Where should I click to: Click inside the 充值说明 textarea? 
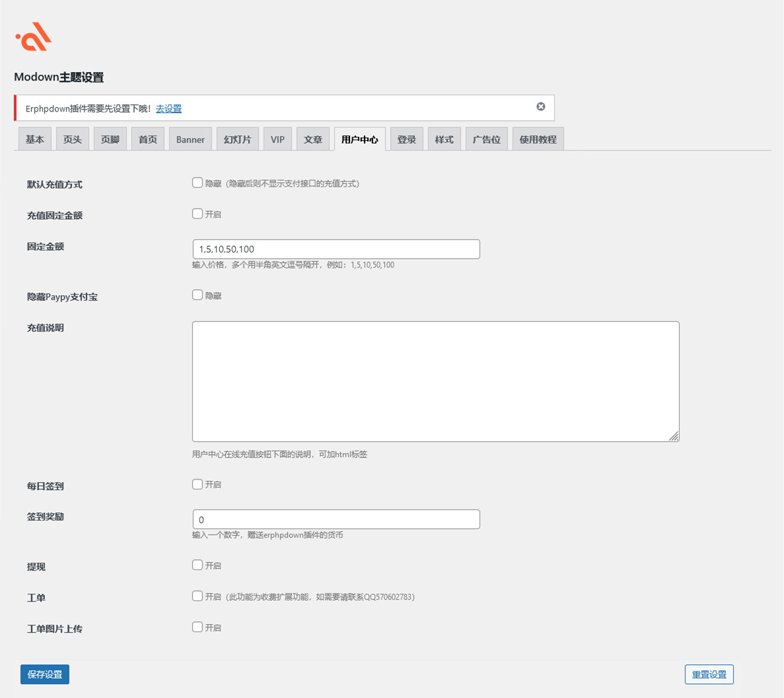[435, 381]
